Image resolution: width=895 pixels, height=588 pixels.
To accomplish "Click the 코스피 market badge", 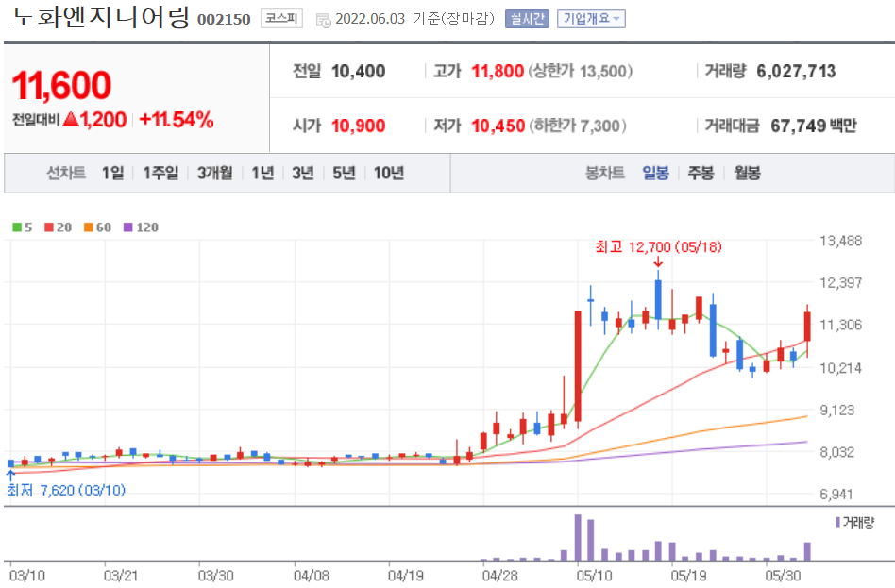I will tap(281, 18).
